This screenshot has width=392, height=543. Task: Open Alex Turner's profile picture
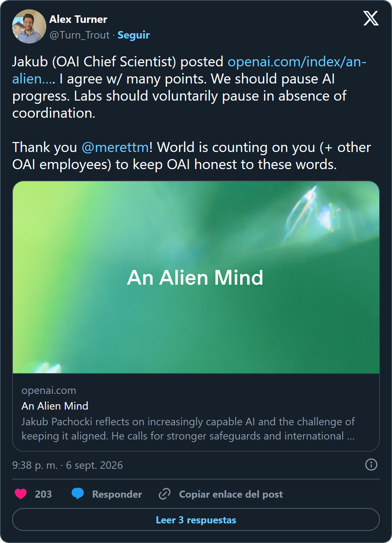click(x=29, y=26)
